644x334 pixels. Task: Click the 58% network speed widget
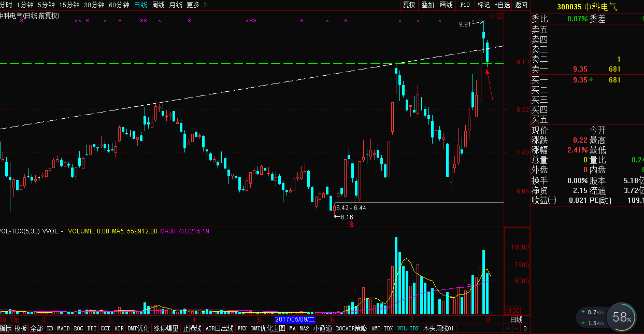coord(622,316)
